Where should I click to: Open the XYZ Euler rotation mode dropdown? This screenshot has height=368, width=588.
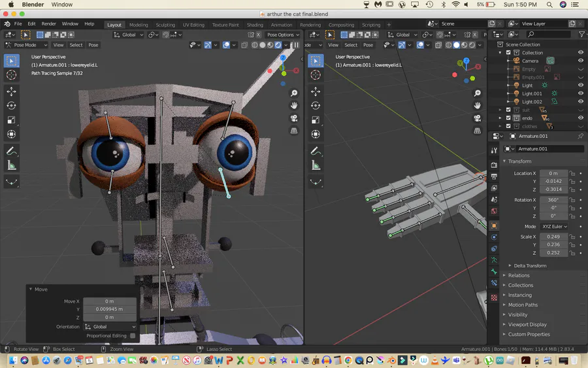[554, 227]
